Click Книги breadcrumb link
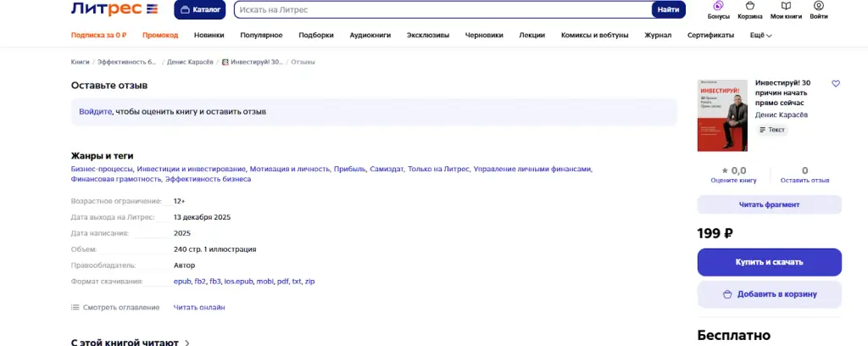Image resolution: width=868 pixels, height=346 pixels. [x=81, y=62]
